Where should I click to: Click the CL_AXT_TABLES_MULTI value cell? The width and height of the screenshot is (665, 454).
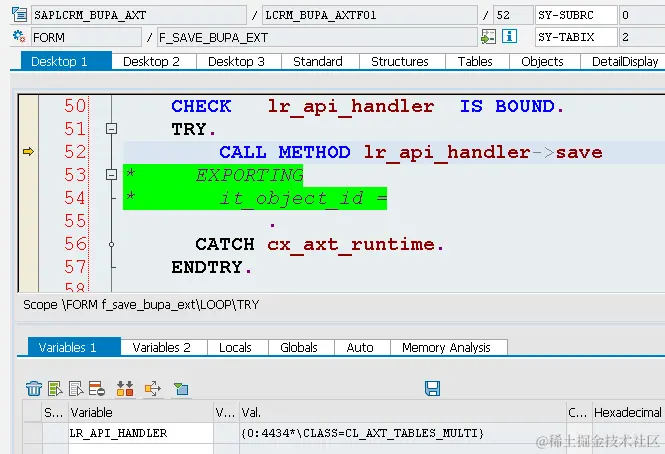point(403,433)
